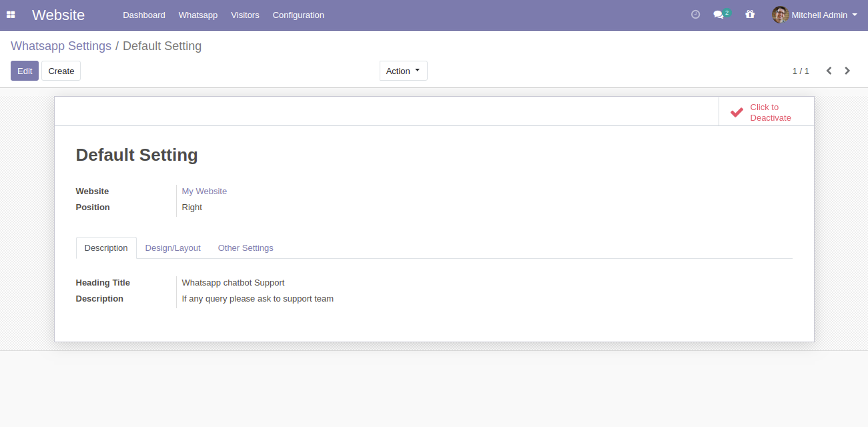Open the Visitors menu
Screen dimensions: 868x427
tap(245, 15)
